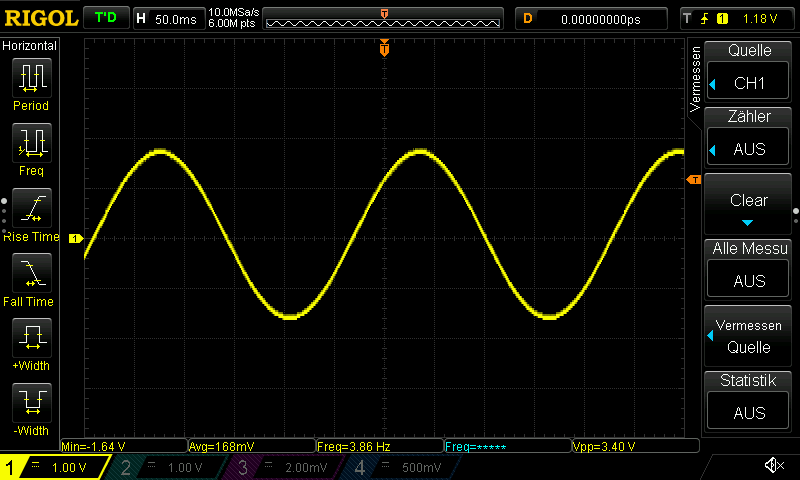Select the Freq measurement icon
800x480 pixels.
[31, 143]
